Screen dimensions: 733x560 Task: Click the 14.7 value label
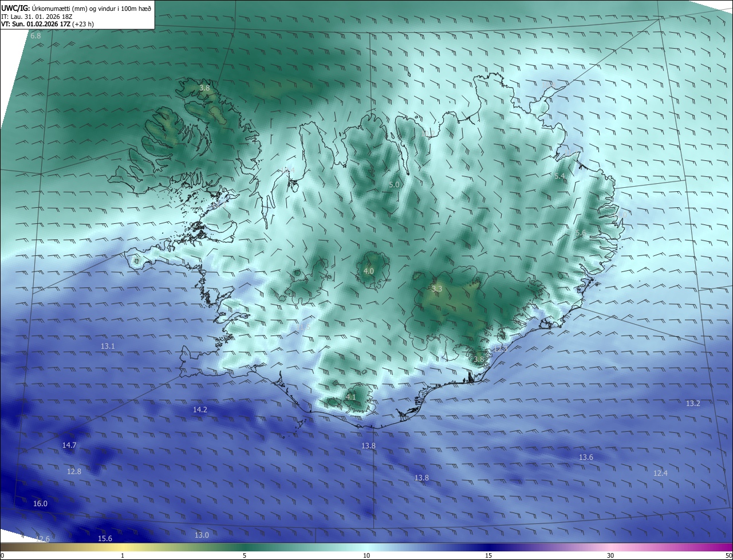tap(69, 445)
